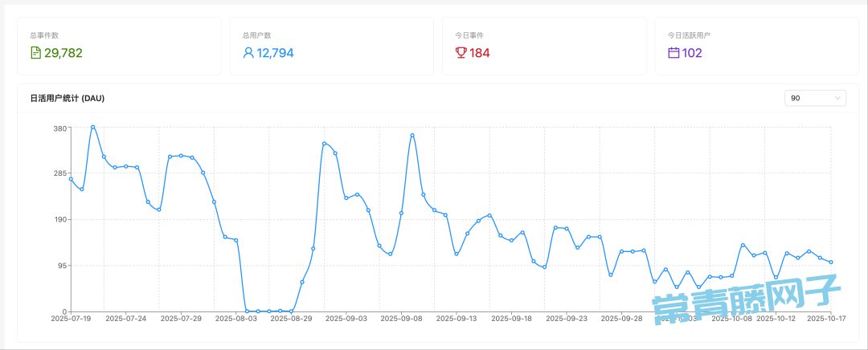Screen dimensions: 868x350
Task: Click the 日活用户统计 (DAU) chart title
Action: tap(67, 98)
